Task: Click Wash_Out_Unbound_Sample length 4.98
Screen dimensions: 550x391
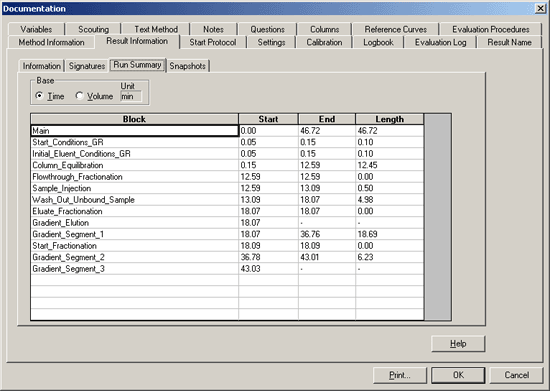Action: click(x=389, y=200)
